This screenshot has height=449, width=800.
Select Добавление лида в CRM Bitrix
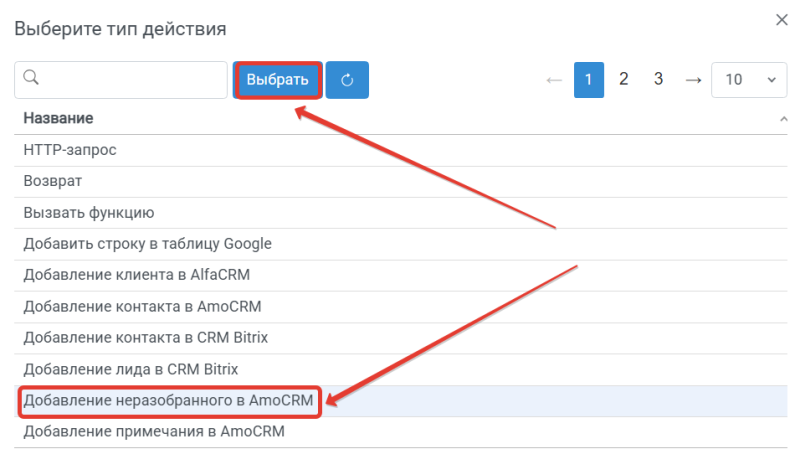pyautogui.click(x=401, y=369)
